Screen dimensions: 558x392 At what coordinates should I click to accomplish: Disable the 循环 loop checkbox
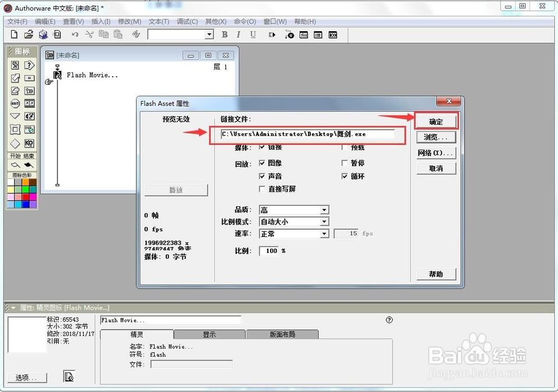(x=344, y=176)
